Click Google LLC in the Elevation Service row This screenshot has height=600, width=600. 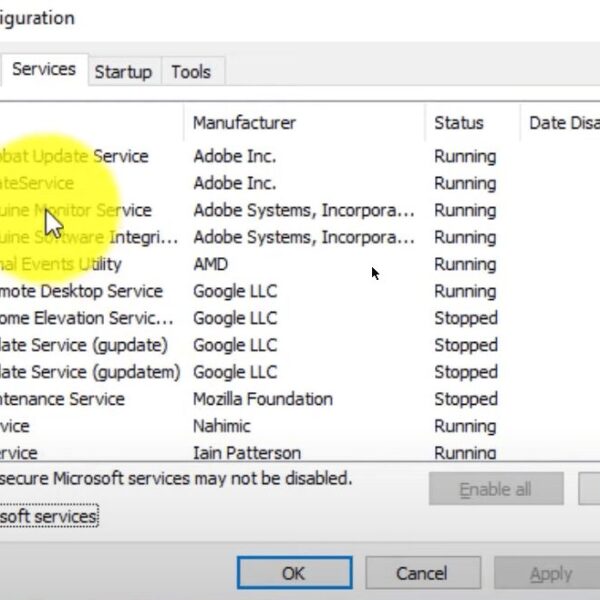235,318
